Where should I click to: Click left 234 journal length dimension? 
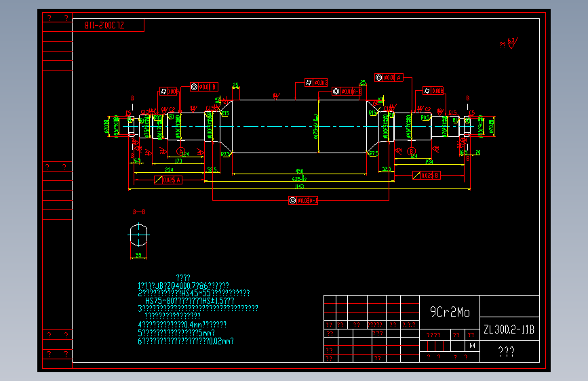click(169, 170)
